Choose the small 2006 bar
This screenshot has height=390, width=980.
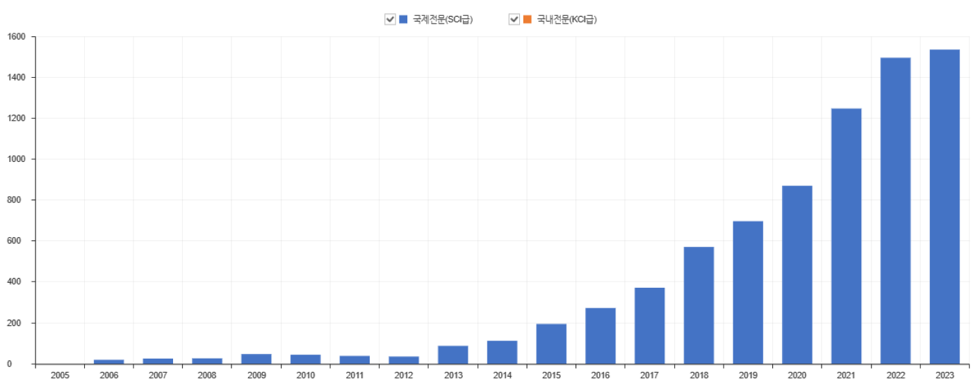[109, 361]
